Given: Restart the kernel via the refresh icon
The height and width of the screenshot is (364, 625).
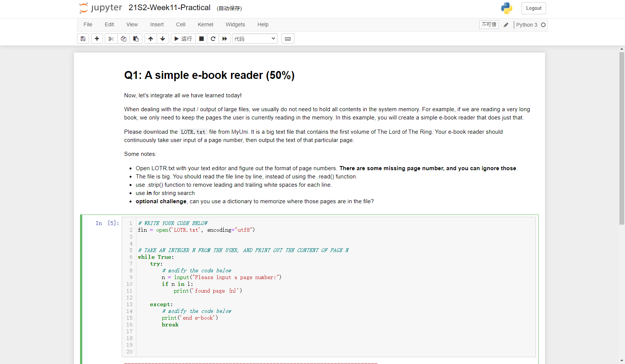Looking at the screenshot, I should [x=213, y=38].
